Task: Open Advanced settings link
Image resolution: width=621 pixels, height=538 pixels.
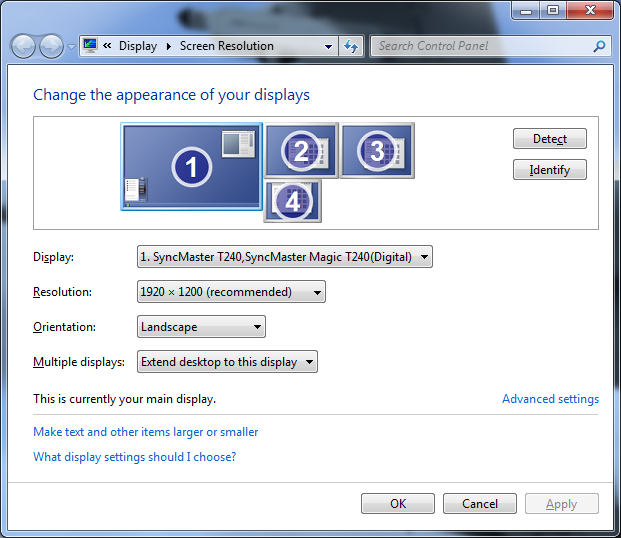Action: coord(551,399)
